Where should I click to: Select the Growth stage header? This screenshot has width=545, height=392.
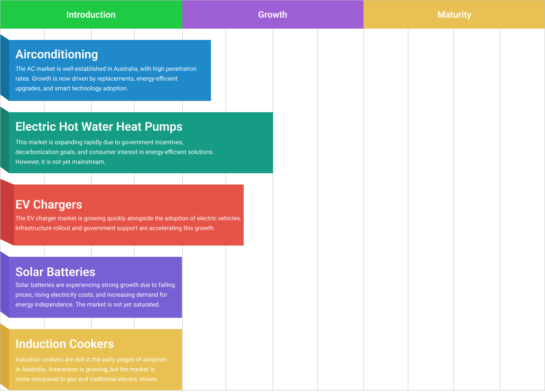(x=273, y=15)
